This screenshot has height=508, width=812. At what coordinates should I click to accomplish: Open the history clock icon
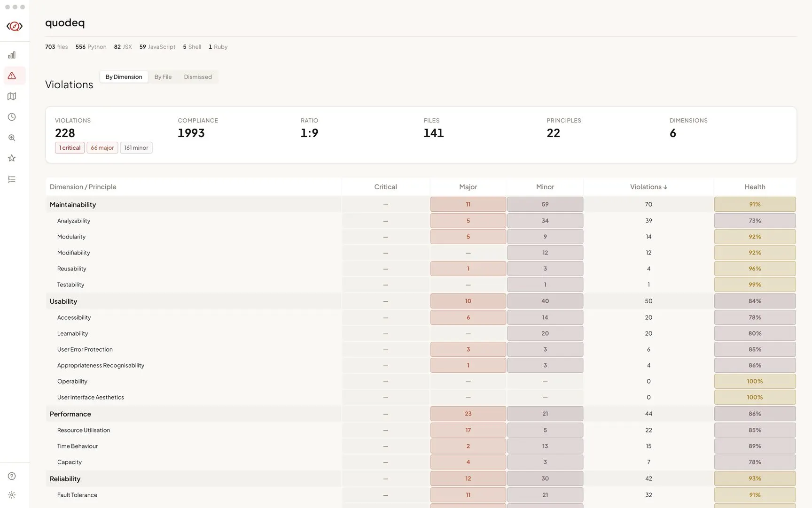pyautogui.click(x=12, y=117)
